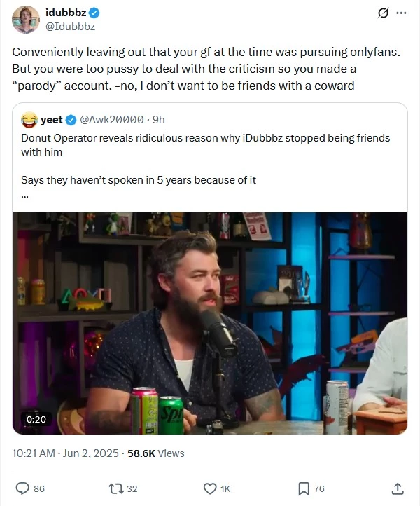This screenshot has width=420, height=506.
Task: Repost this tweet via retweet icon
Action: point(115,488)
